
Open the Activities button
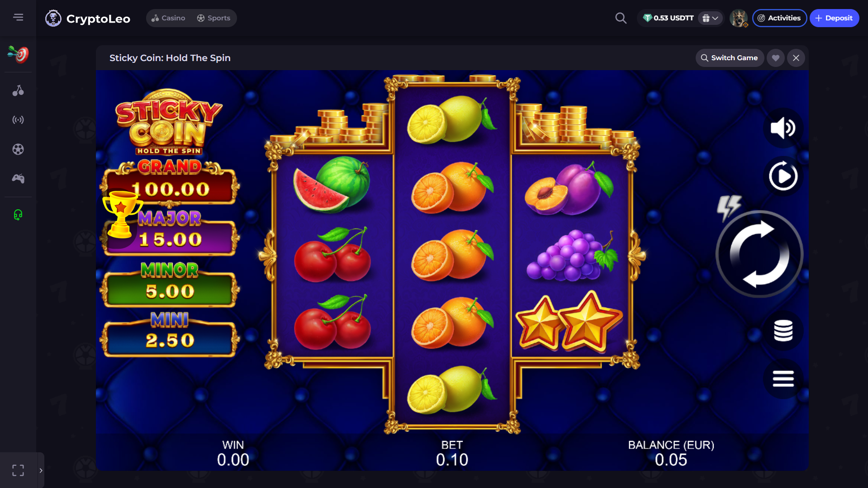point(779,18)
